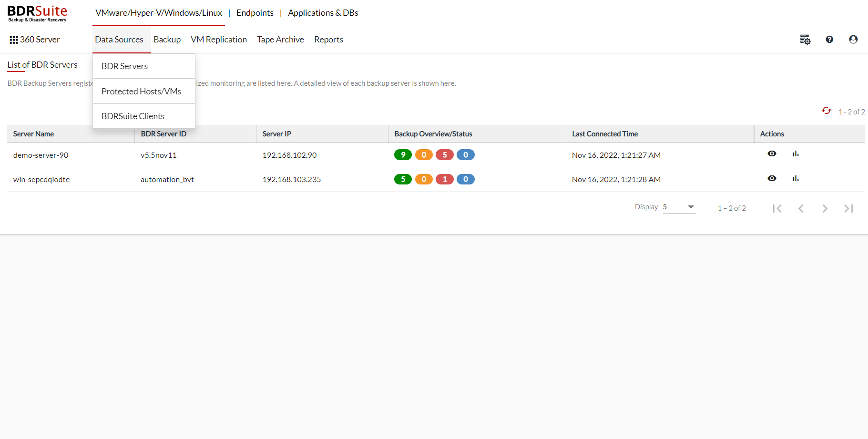Select the demo-server-90 server name

(x=41, y=155)
